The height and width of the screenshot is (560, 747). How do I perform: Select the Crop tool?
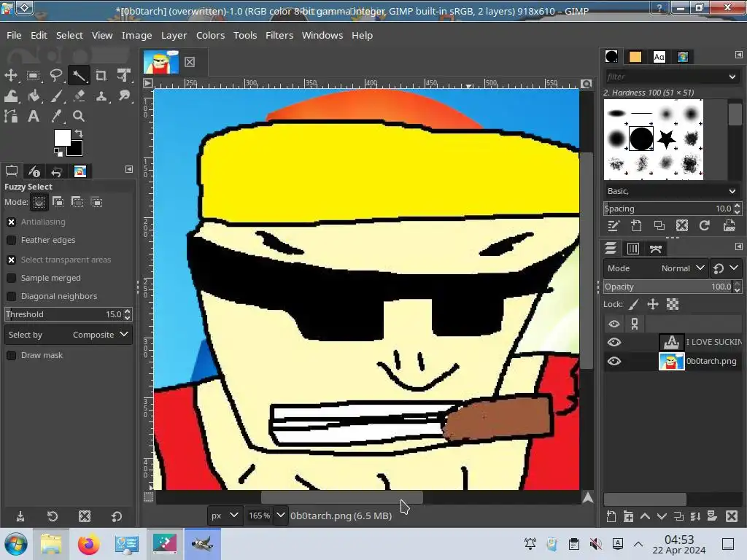point(101,75)
